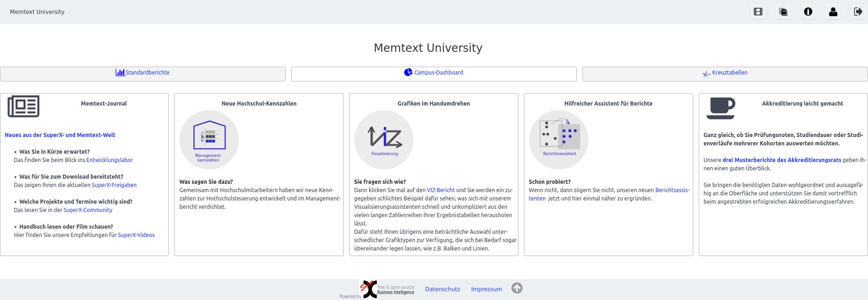The image size is (868, 300).
Task: Follow the SuperX-Freigaben link
Action: pyautogui.click(x=114, y=185)
